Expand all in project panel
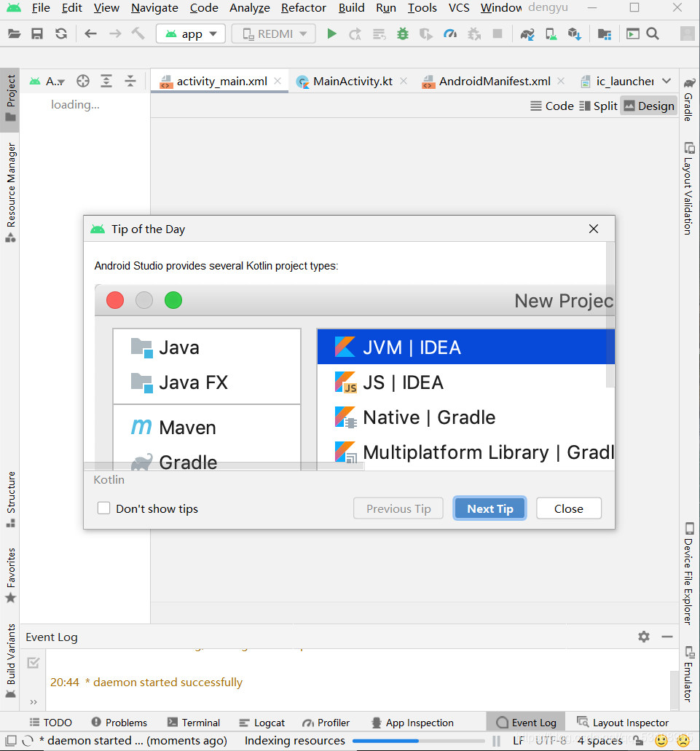Viewport: 700px width, 751px height. coord(106,81)
